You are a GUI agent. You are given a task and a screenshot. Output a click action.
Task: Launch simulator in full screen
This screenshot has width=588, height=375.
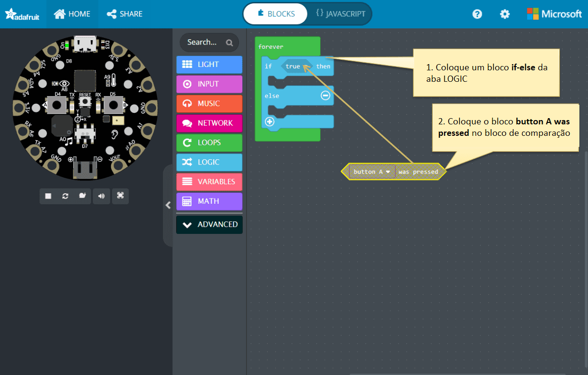click(120, 196)
